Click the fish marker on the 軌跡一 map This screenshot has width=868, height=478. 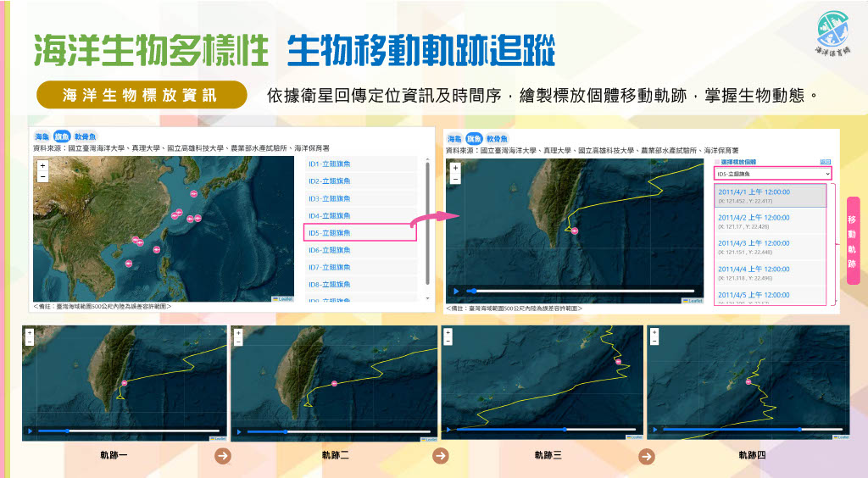(125, 383)
